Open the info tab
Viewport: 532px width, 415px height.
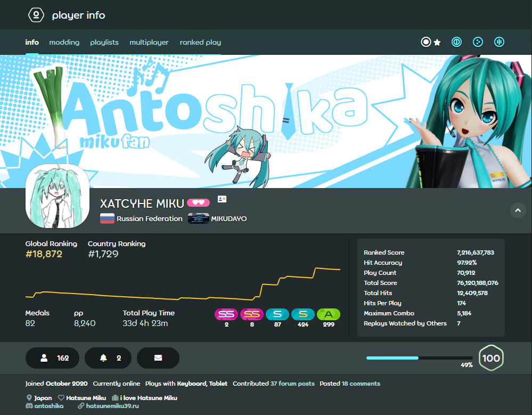[x=32, y=43]
